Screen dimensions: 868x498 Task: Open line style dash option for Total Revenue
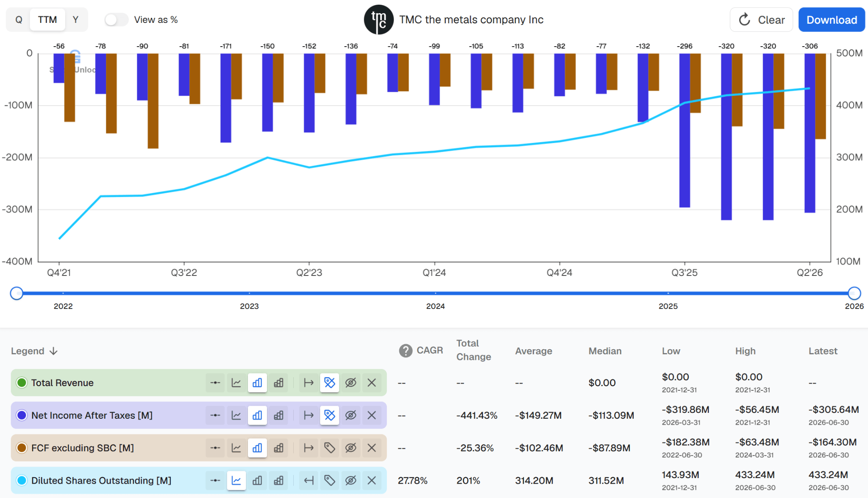click(215, 383)
